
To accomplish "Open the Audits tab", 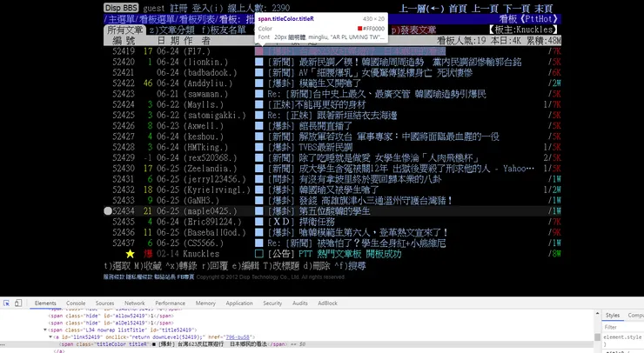I will pyautogui.click(x=300, y=303).
